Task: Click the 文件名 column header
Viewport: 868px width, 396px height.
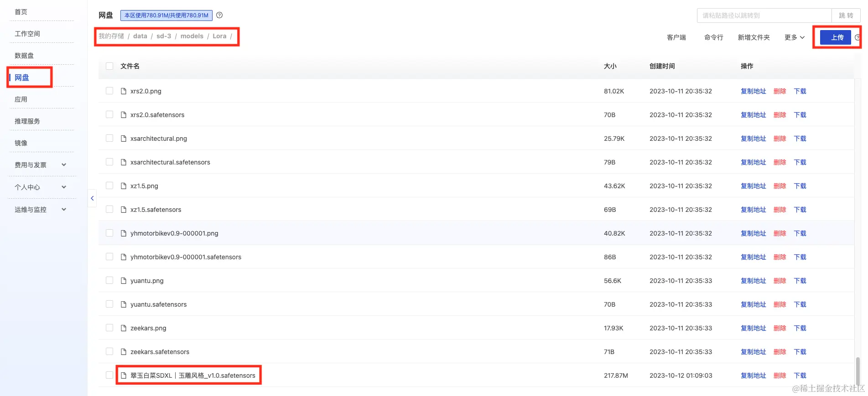Action: pos(130,66)
